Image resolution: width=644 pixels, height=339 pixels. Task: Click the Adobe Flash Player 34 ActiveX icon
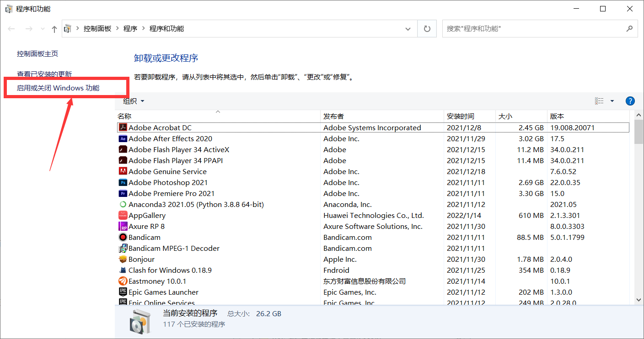click(x=123, y=149)
